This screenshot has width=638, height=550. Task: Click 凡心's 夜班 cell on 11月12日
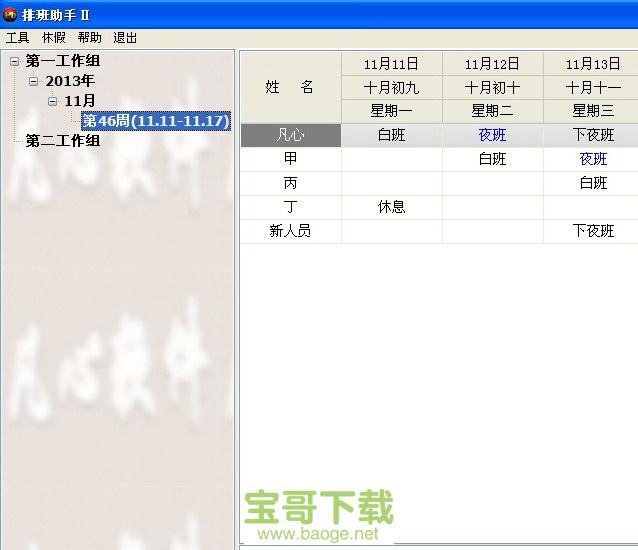492,135
